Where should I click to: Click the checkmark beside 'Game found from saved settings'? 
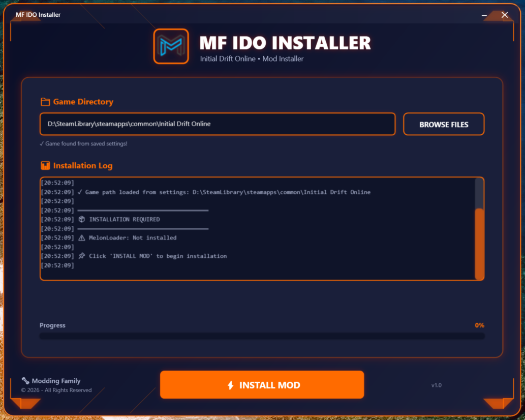click(43, 143)
